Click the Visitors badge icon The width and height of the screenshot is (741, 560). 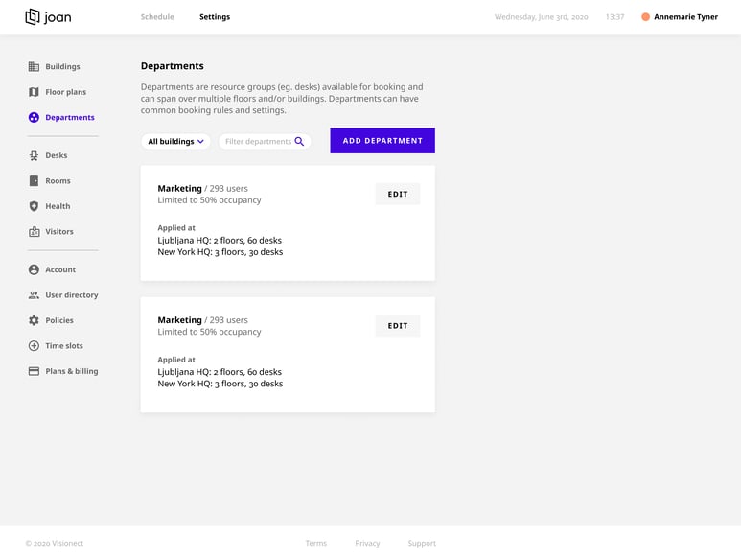point(34,231)
